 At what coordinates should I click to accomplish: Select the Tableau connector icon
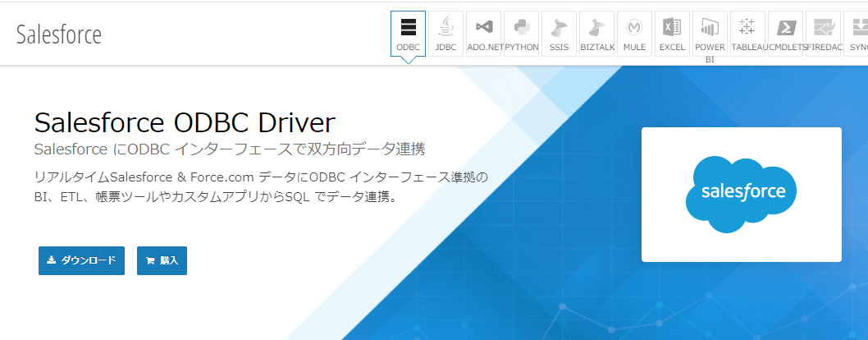tap(747, 34)
